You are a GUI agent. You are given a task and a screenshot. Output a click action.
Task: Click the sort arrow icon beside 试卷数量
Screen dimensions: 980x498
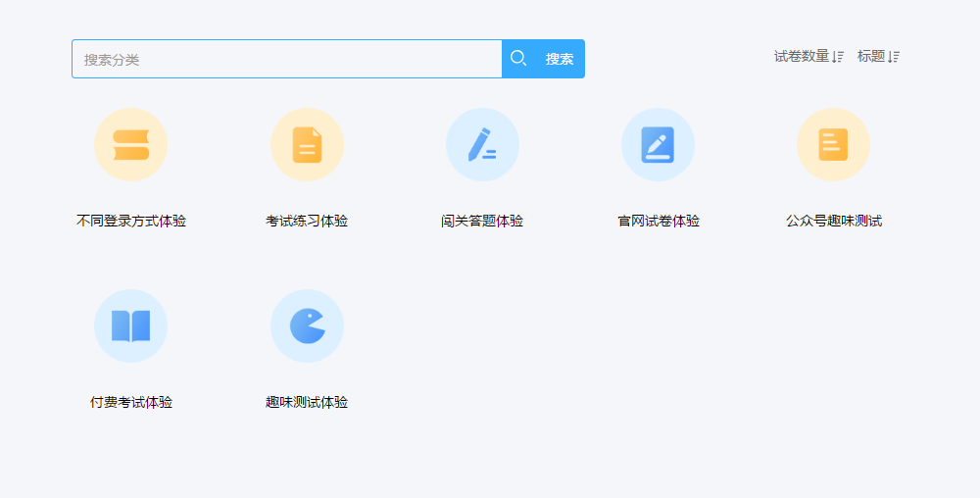(838, 57)
